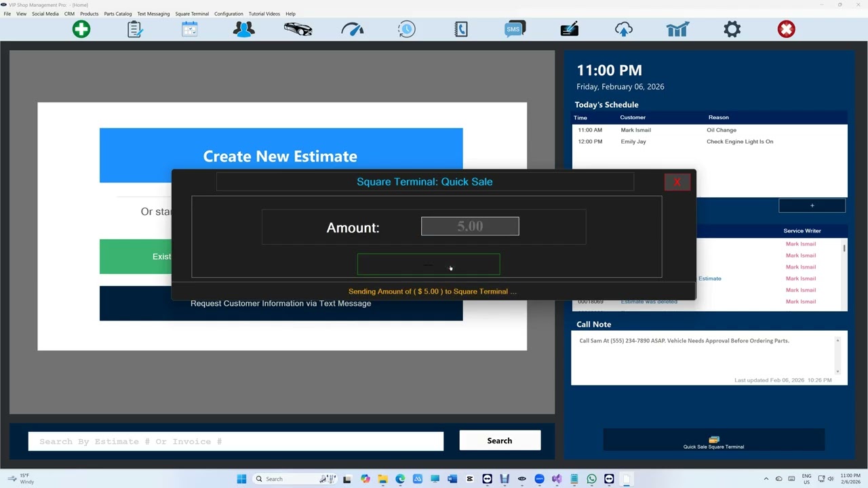The height and width of the screenshot is (488, 868).
Task: Open the File menu
Action: pyautogui.click(x=7, y=14)
